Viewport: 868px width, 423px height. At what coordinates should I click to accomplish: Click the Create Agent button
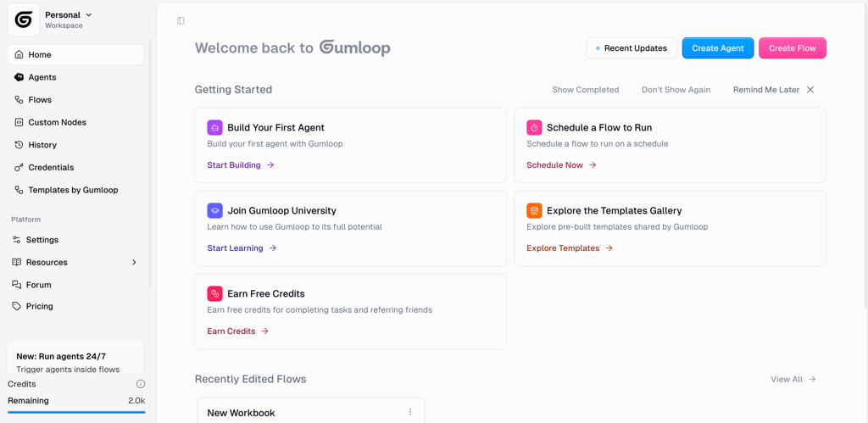click(718, 48)
